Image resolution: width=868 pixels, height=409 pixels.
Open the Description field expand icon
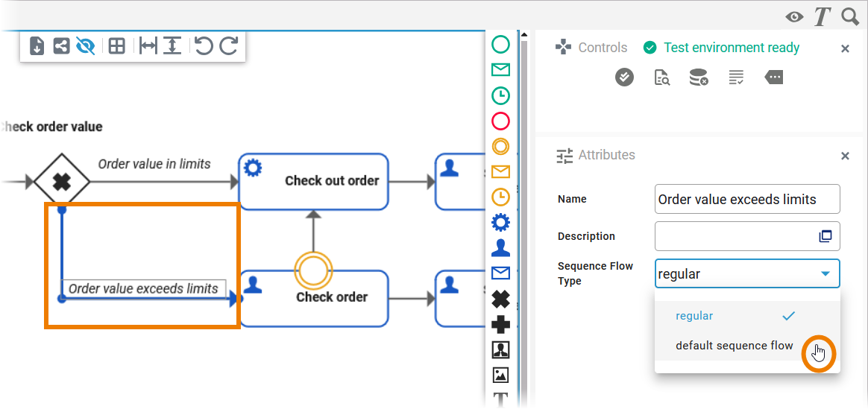click(x=825, y=236)
